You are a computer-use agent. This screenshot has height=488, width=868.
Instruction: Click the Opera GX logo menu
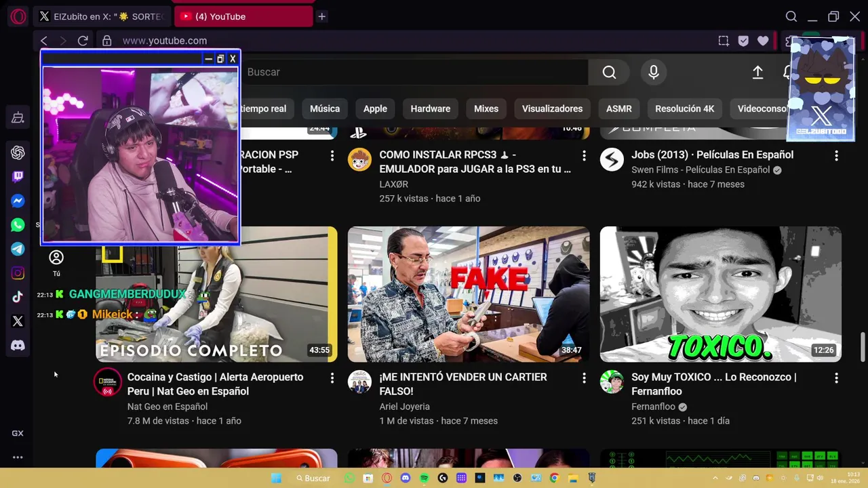click(x=18, y=16)
